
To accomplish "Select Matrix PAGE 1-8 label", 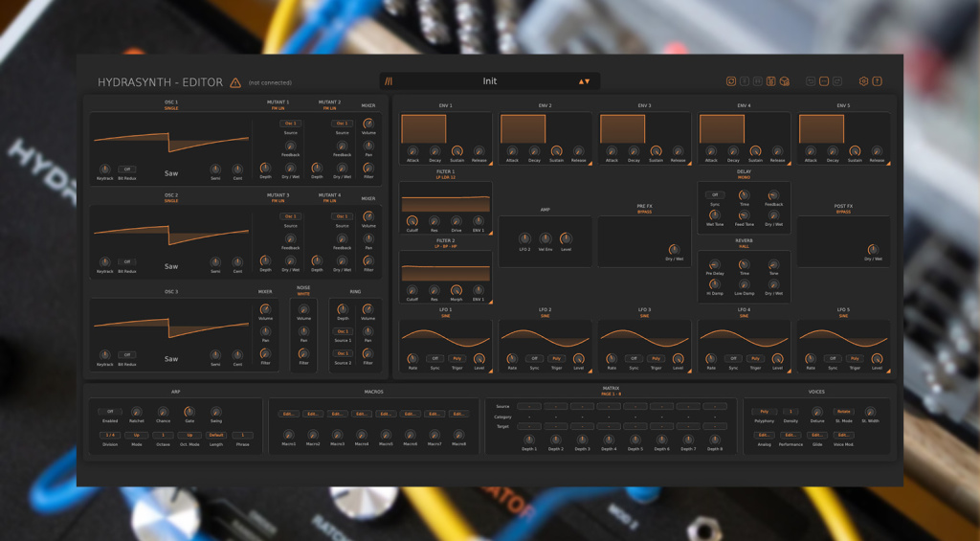I will (x=611, y=394).
